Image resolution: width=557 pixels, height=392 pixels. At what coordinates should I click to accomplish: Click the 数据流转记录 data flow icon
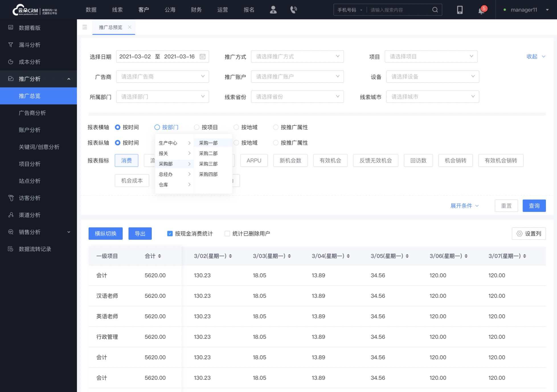[10, 249]
